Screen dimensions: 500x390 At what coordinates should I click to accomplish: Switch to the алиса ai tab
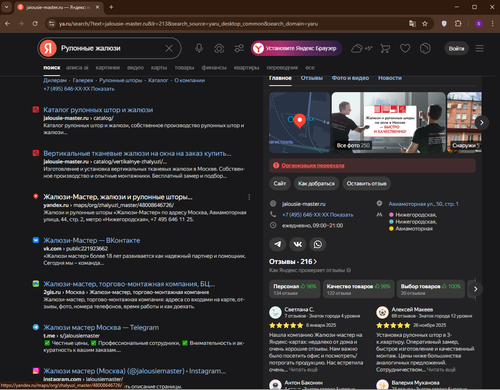77,68
